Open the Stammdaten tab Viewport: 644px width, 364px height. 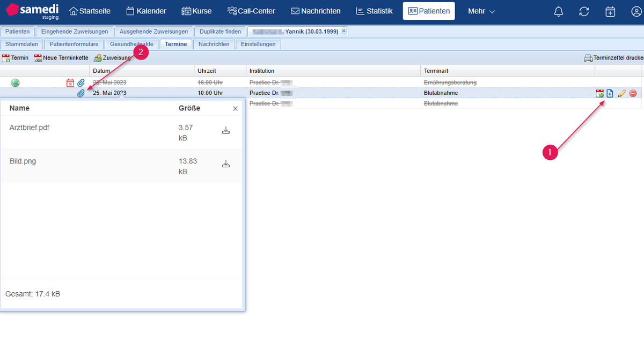click(22, 44)
